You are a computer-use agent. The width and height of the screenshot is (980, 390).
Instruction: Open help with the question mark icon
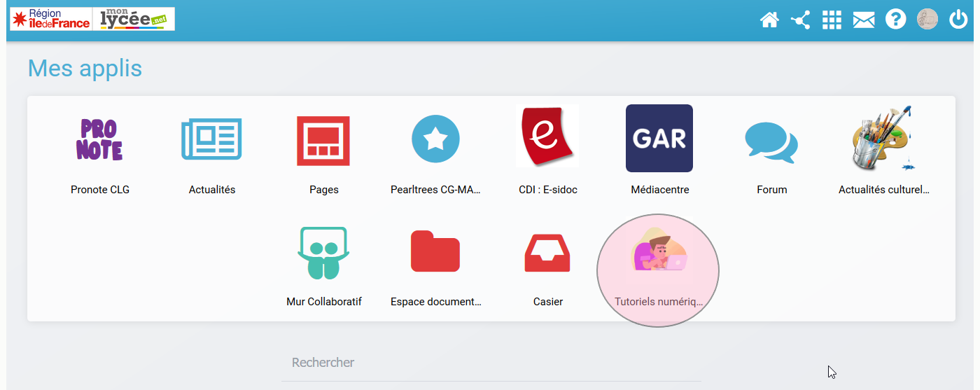tap(895, 20)
